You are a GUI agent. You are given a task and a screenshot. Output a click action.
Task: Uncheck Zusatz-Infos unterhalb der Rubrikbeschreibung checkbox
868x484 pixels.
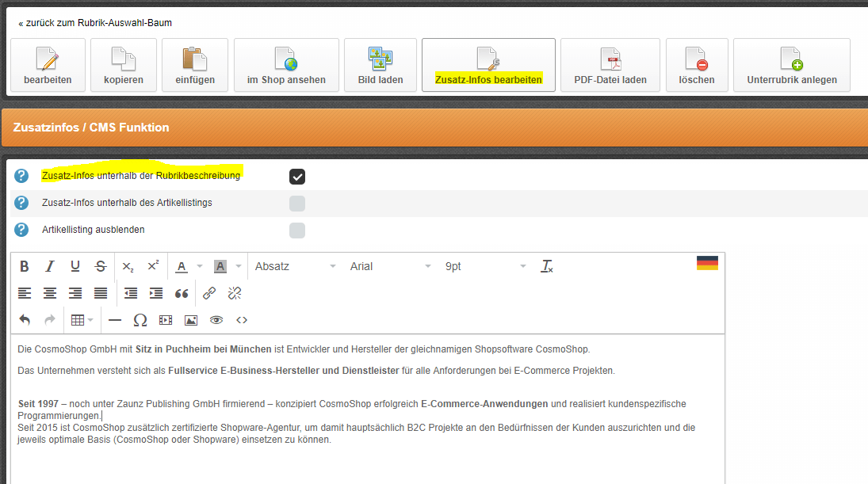point(297,177)
